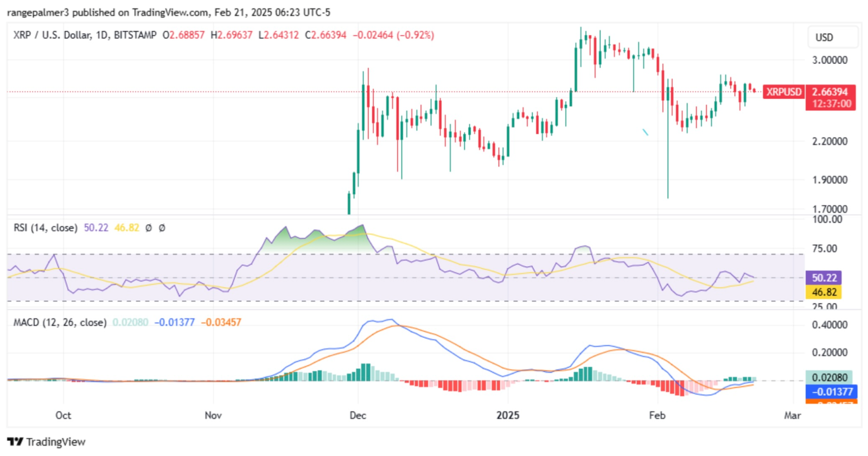
Task: Click the Dec label on time axis
Action: tap(358, 415)
